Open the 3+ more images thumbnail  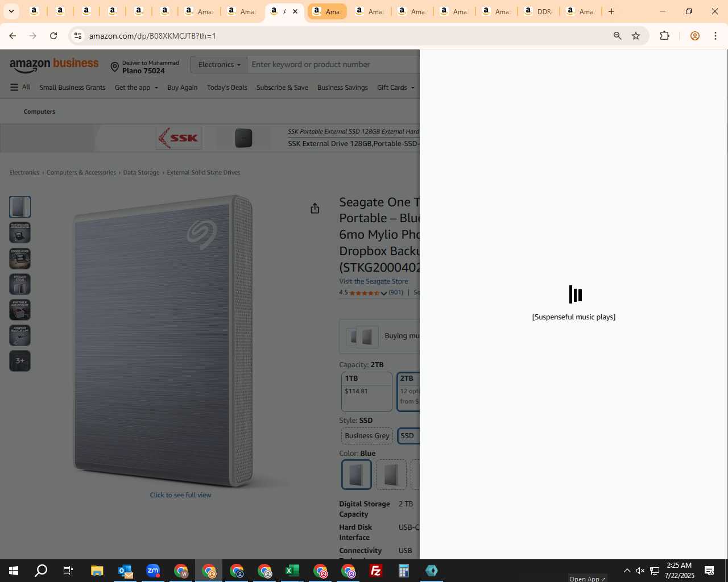(20, 361)
